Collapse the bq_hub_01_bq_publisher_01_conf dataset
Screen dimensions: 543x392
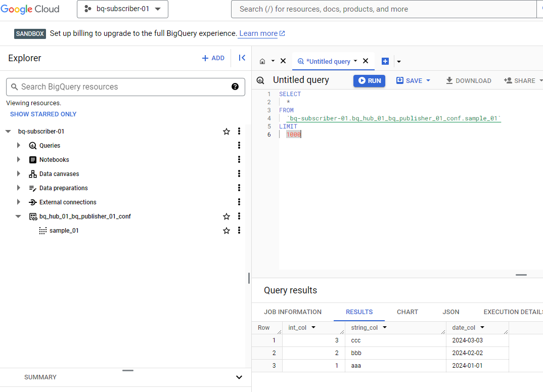click(18, 216)
